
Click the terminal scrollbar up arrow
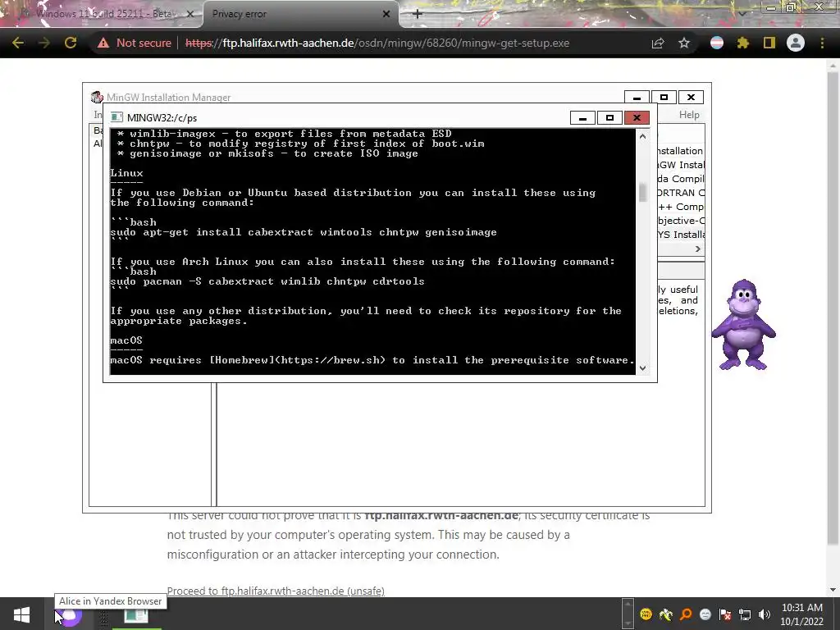[x=642, y=136]
